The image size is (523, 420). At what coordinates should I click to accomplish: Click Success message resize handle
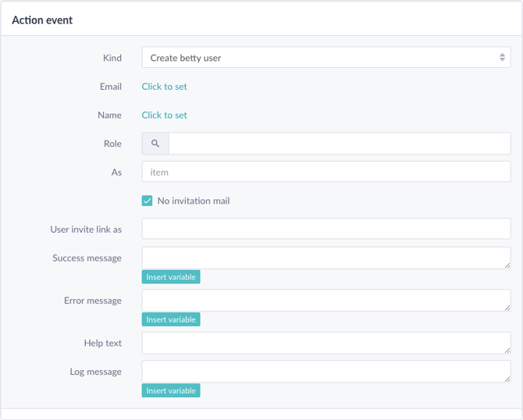pos(507,265)
